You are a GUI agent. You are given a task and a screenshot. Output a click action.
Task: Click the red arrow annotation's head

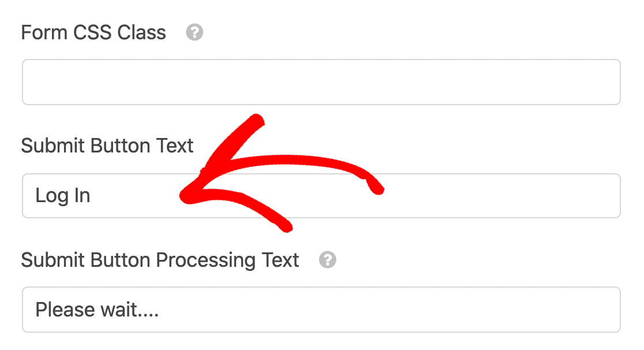tap(188, 196)
